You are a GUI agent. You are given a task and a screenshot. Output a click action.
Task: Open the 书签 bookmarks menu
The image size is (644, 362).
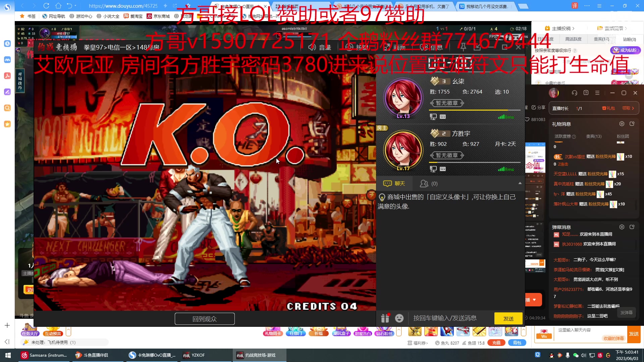pos(28,16)
